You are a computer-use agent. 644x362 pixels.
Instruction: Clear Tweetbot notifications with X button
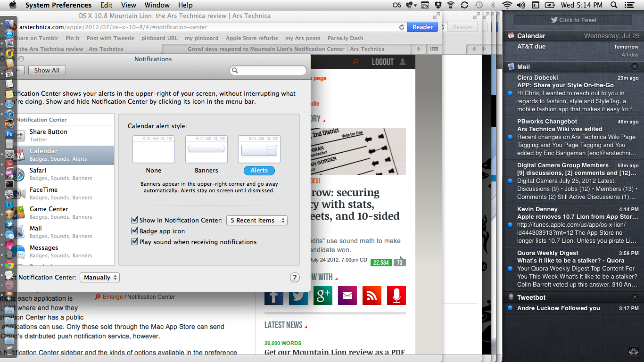(x=635, y=297)
